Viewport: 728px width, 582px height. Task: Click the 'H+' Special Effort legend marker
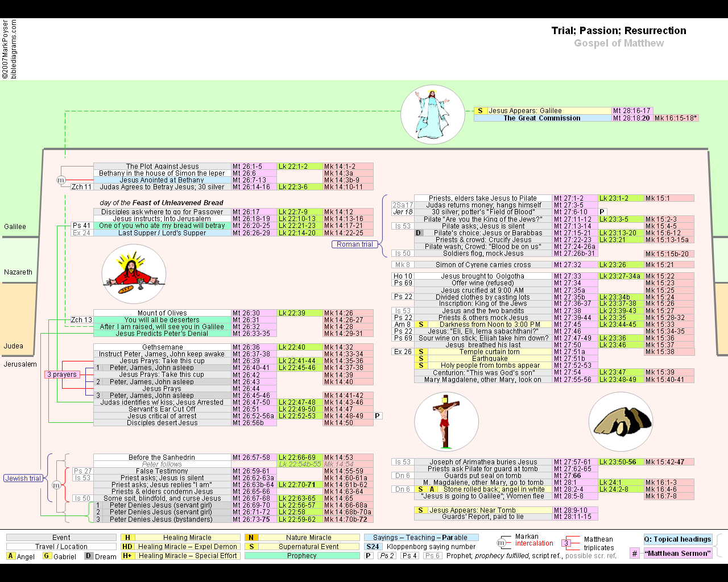tap(127, 555)
